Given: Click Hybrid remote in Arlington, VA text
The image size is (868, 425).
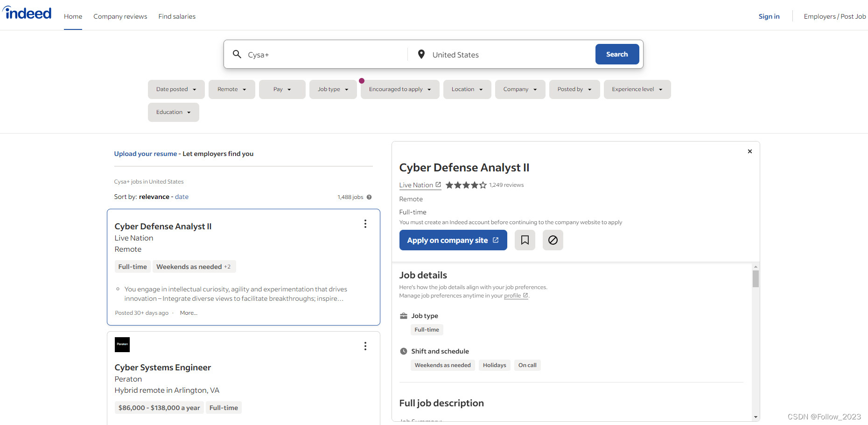Looking at the screenshot, I should click(x=167, y=390).
